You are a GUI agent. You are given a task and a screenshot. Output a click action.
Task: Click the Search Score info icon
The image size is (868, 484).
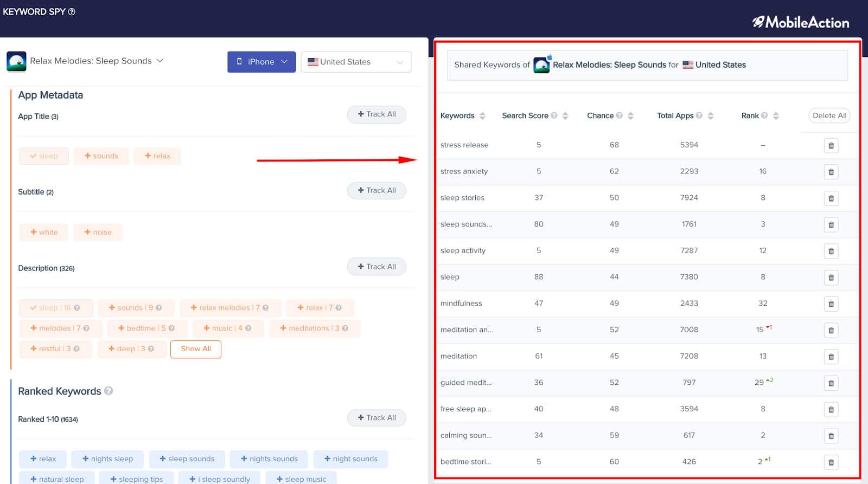[x=554, y=115]
